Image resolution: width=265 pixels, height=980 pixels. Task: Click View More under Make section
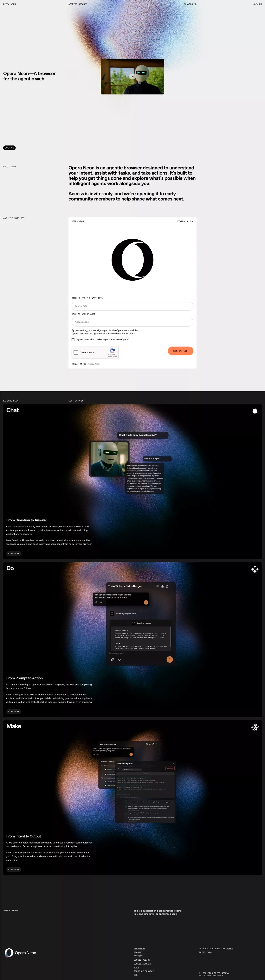[x=14, y=869]
